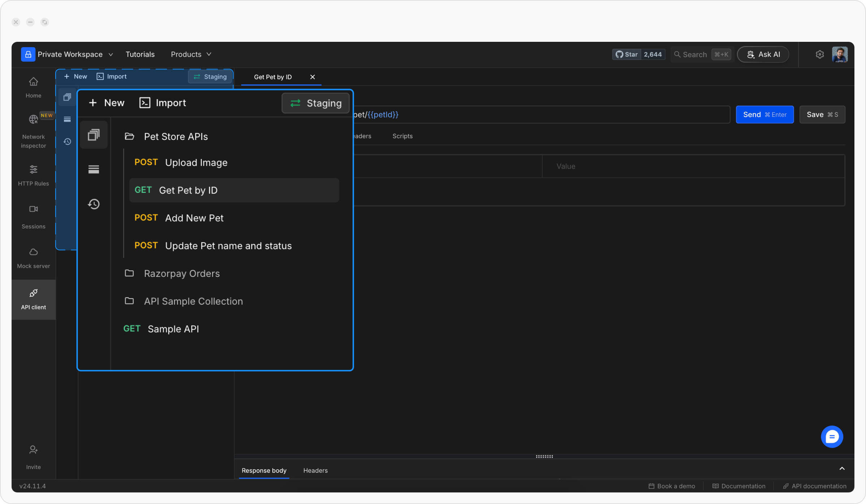Click the response panel resize handle
Screen dimensions: 866x504
pos(544,456)
